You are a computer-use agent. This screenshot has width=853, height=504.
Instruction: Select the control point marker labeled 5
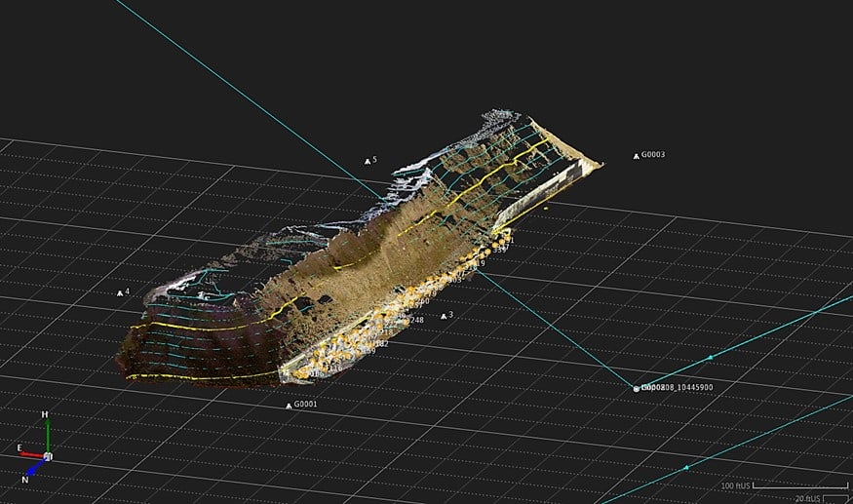point(368,161)
